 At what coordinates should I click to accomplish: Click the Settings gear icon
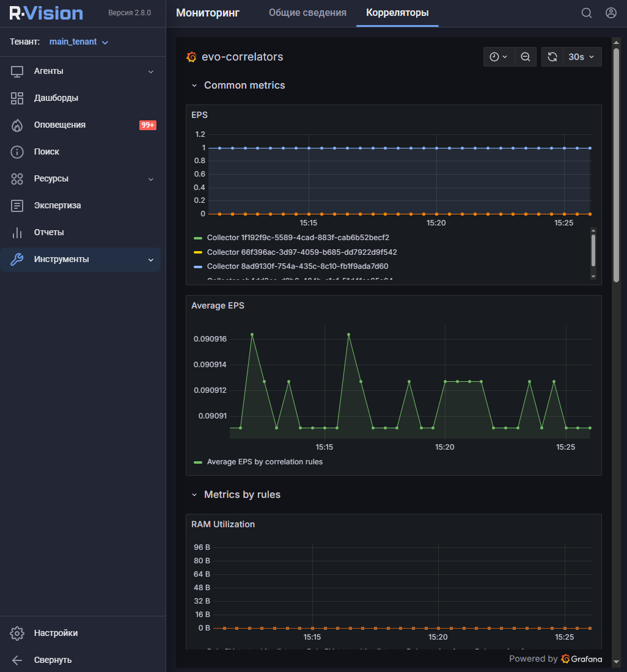coord(17,633)
